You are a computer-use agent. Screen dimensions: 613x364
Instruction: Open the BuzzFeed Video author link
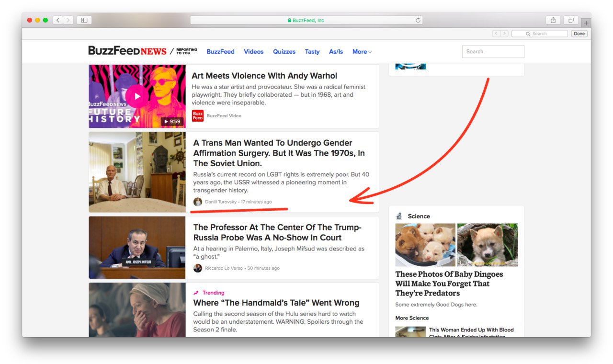pyautogui.click(x=224, y=116)
